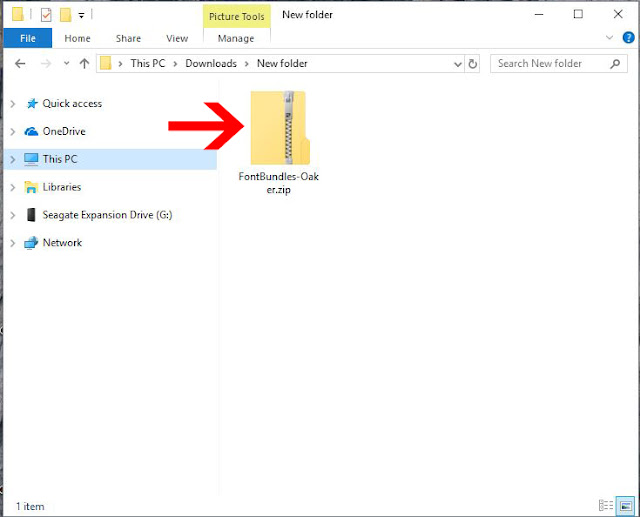Open the Manage ribbon tab
Screen dimensions: 640x517
236,38
